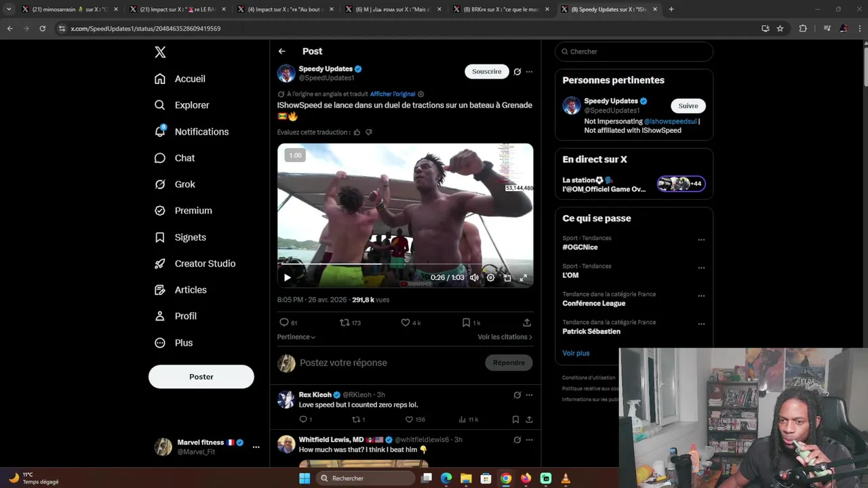
Task: Open Windows Start menu
Action: (x=304, y=479)
